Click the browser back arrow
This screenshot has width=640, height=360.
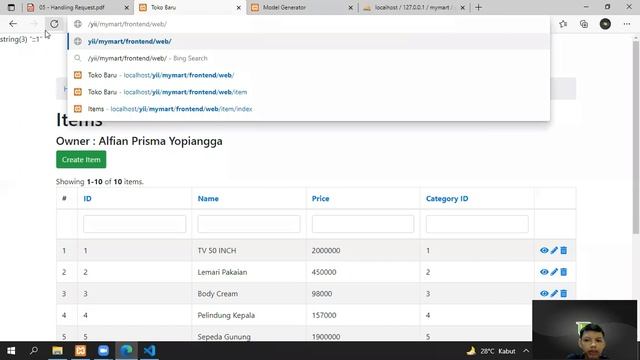[x=13, y=24]
